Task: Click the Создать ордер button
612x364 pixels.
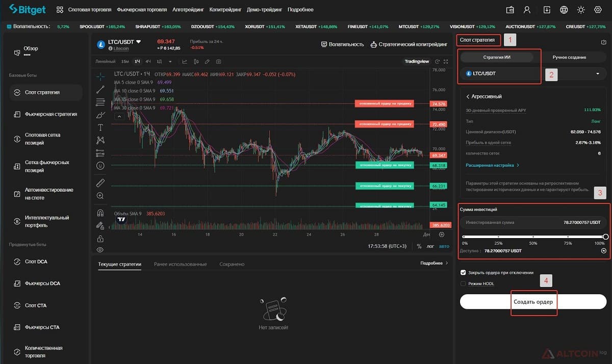Action: pos(533,301)
